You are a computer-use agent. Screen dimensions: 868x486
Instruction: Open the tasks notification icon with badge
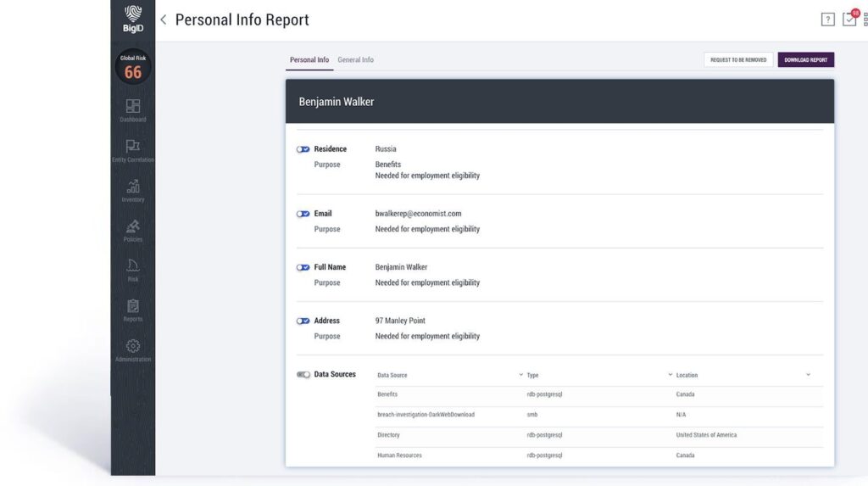(849, 20)
